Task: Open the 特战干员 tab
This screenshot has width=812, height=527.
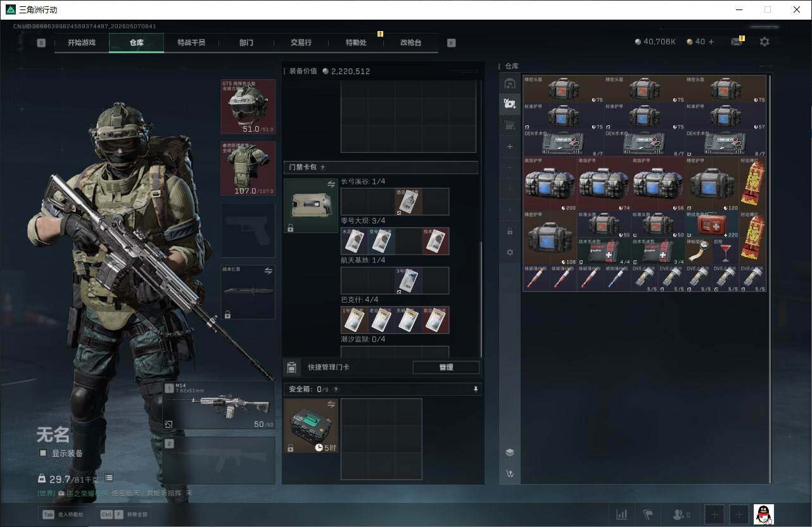Action: [x=191, y=43]
